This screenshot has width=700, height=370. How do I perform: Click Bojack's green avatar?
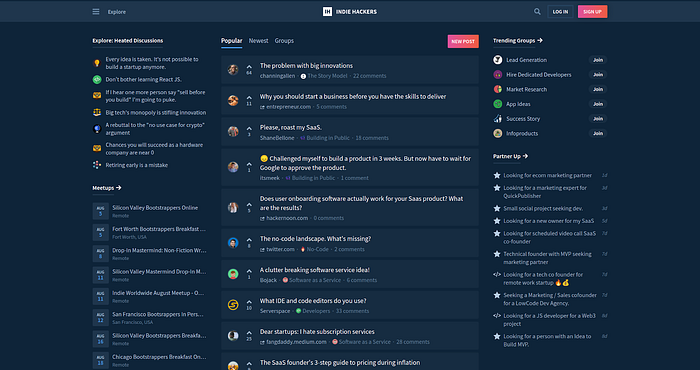(x=233, y=274)
